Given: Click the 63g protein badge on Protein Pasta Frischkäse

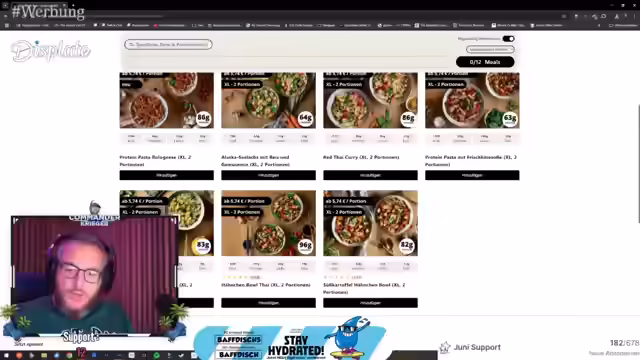Looking at the screenshot, I should [509, 118].
